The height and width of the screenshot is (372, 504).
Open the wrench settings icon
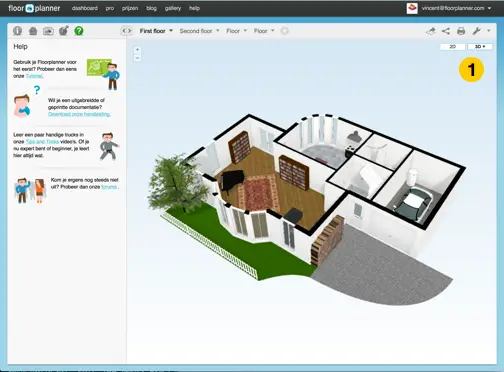(477, 31)
